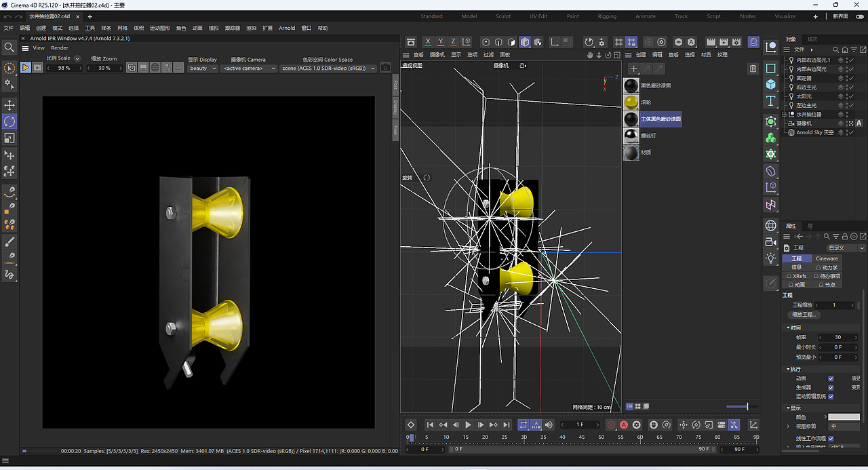Open the 文件 menu in menu bar
Screen dimensions: 868x470
click(8, 28)
